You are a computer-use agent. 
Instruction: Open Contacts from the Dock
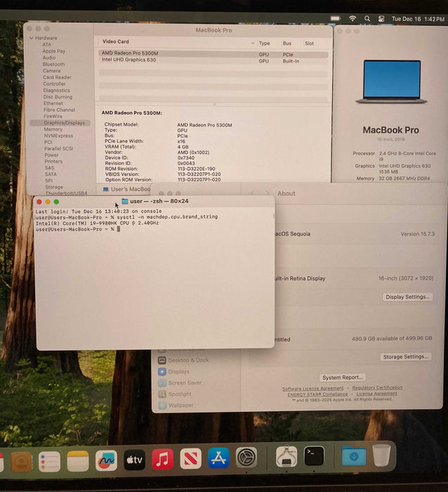coord(21,462)
